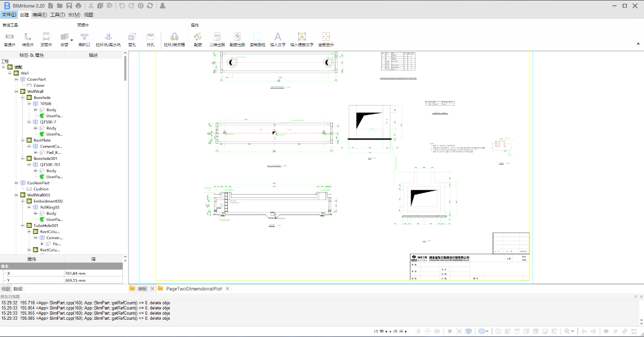The width and height of the screenshot is (644, 337).
Task: Click the paste icon in title bar
Action: point(109,6)
